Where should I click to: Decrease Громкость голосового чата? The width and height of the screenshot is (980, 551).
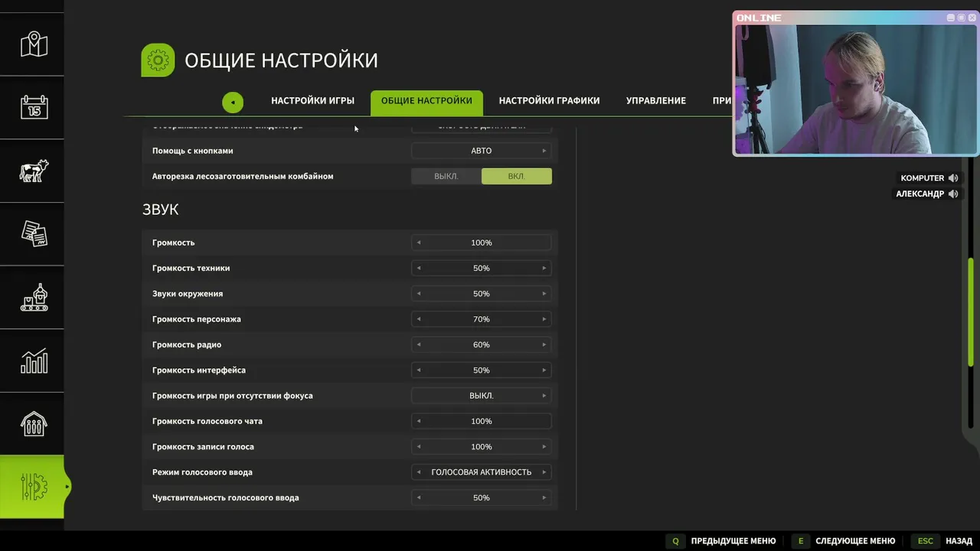pyautogui.click(x=419, y=422)
